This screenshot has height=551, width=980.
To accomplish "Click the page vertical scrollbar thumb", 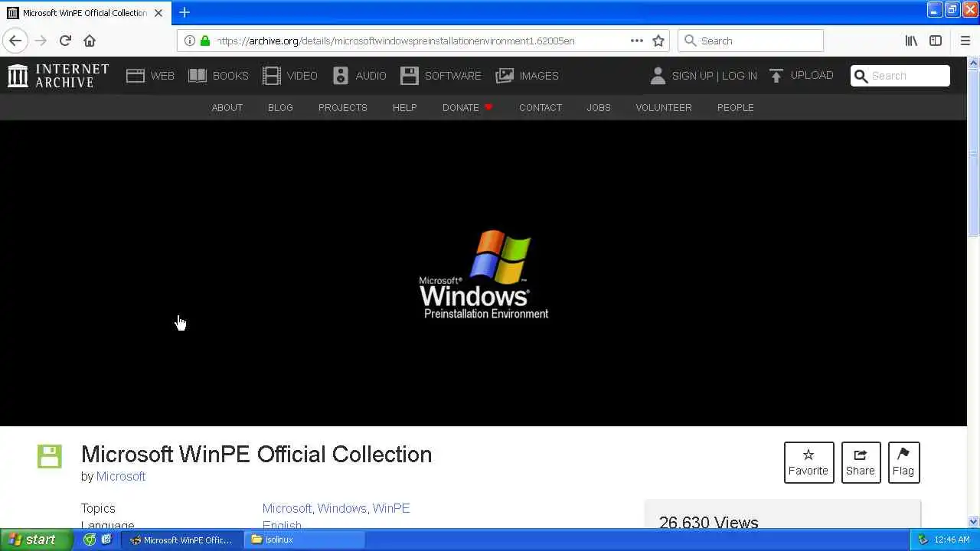I will (x=974, y=153).
